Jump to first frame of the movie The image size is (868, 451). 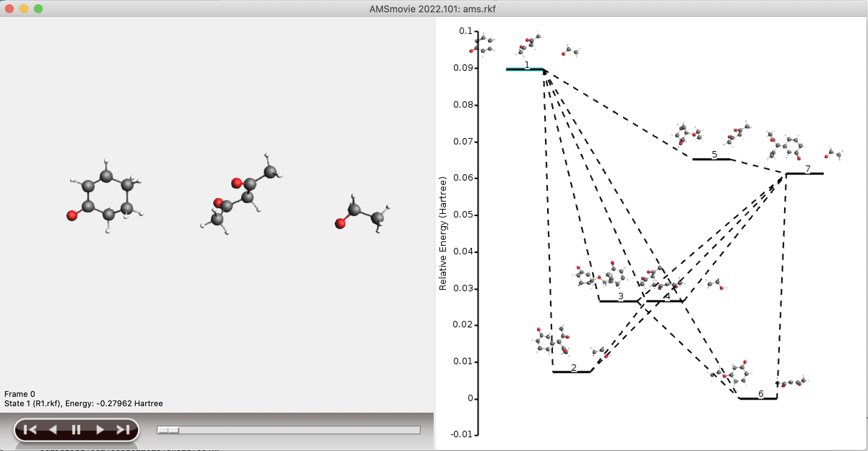click(30, 430)
